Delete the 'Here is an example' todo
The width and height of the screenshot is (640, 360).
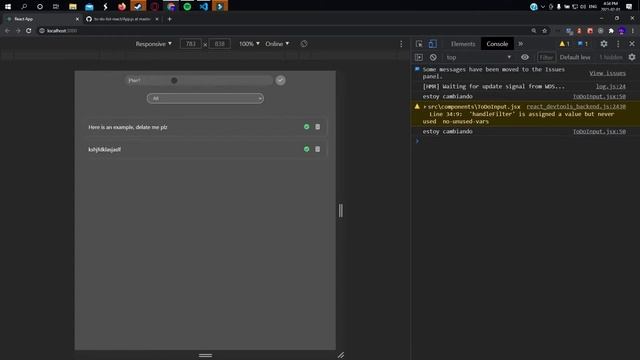click(318, 127)
